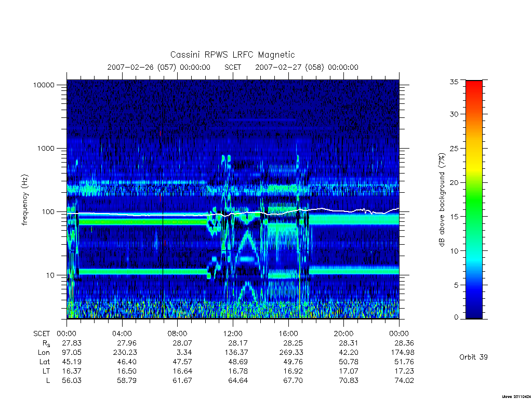The width and height of the screenshot is (532, 399).
Task: Click the "20:00" time axis label
Action: pyautogui.click(x=344, y=334)
